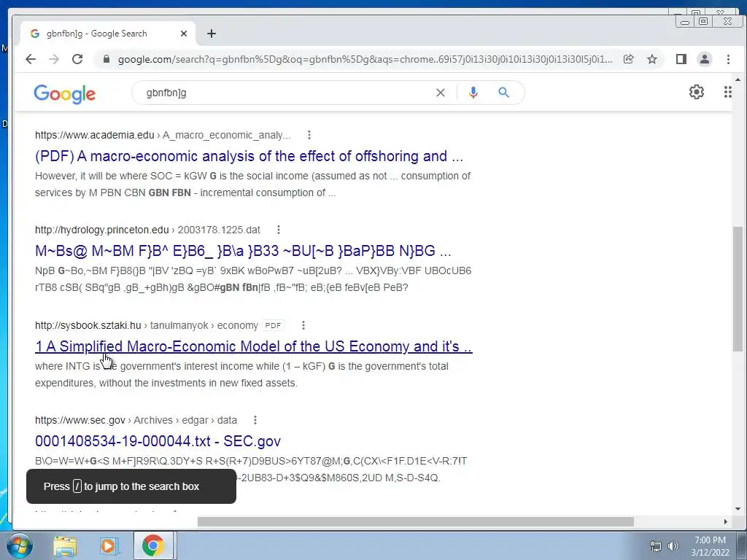
Task: Open the Google apps grid
Action: 727,92
